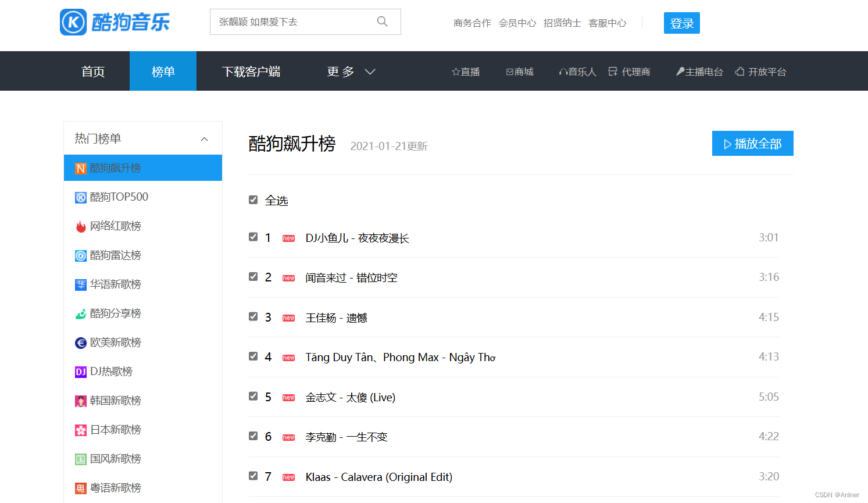Click the purple DJ icon for DJ热歌榜
This screenshot has height=503, width=868.
pos(81,372)
